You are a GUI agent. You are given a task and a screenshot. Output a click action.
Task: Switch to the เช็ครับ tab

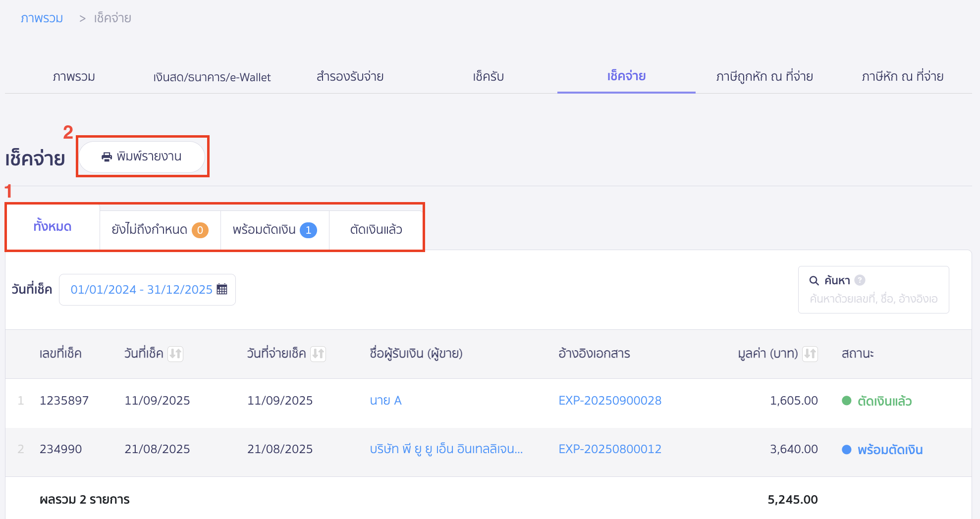pyautogui.click(x=488, y=77)
